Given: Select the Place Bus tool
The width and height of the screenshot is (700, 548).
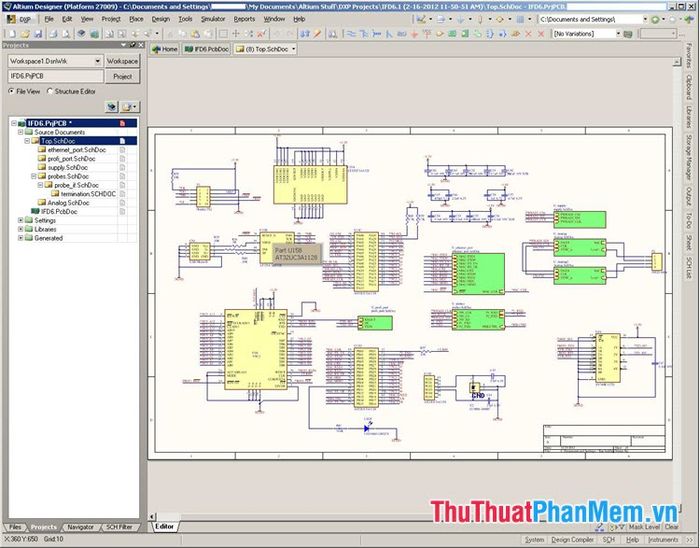Looking at the screenshot, I should click(x=364, y=34).
